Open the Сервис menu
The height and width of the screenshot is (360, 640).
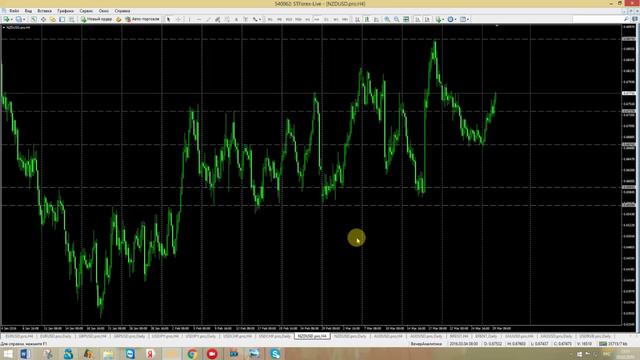tap(86, 11)
